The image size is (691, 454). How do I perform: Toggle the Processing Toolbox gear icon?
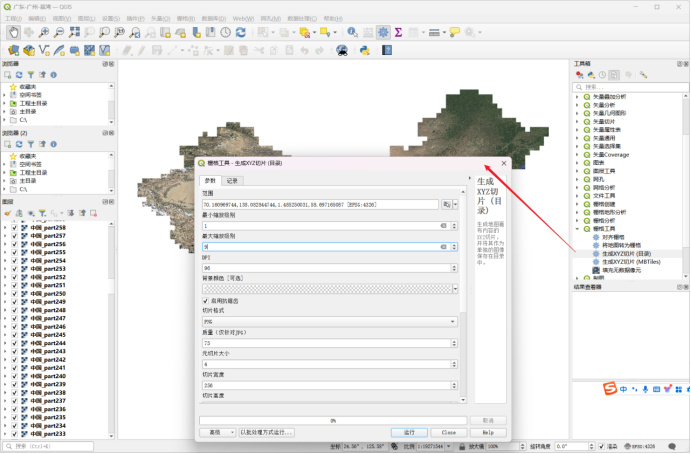pos(383,32)
